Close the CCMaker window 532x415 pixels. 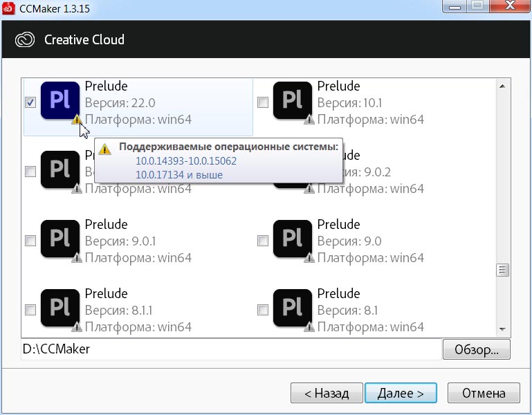[x=510, y=6]
